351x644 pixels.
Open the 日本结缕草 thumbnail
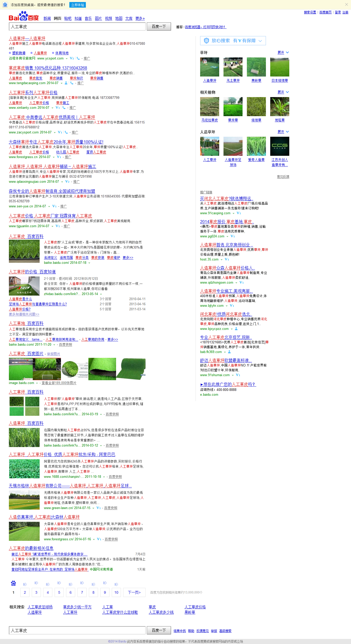point(280,67)
